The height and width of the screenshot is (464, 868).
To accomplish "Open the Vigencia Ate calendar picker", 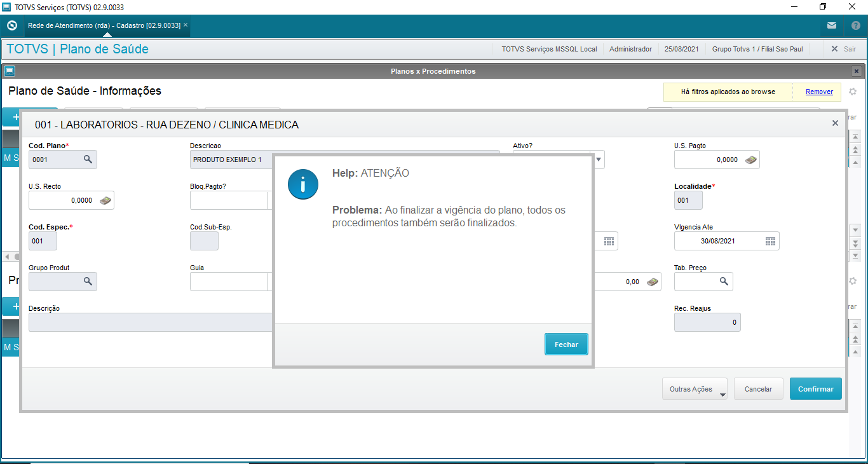I will tap(770, 241).
